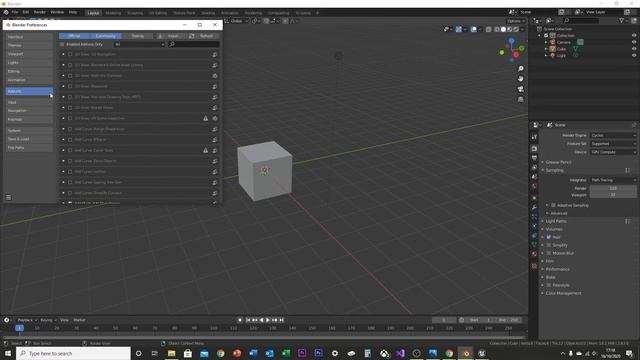Click the Render samples value field

pos(613,188)
